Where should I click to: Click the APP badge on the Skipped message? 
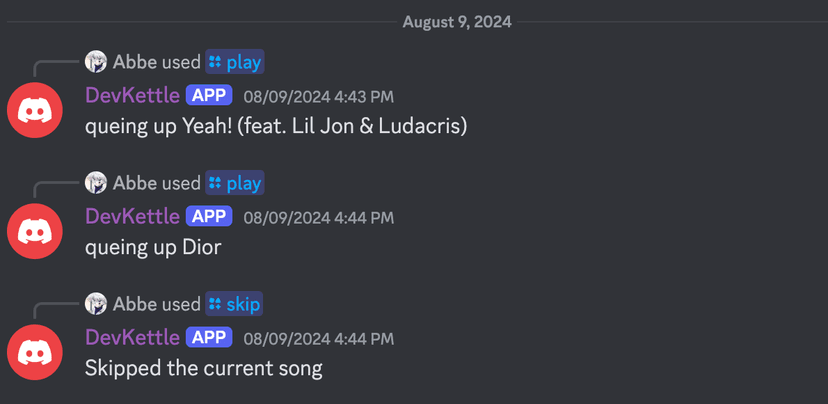tap(209, 338)
